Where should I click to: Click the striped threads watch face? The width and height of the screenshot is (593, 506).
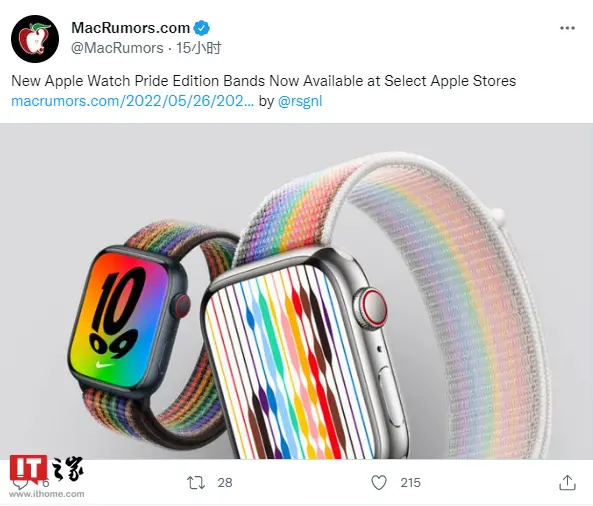point(293,359)
